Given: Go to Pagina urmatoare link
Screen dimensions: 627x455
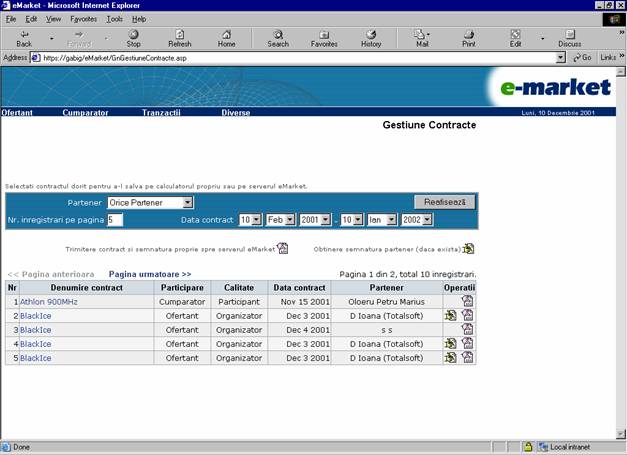Looking at the screenshot, I should (x=150, y=274).
